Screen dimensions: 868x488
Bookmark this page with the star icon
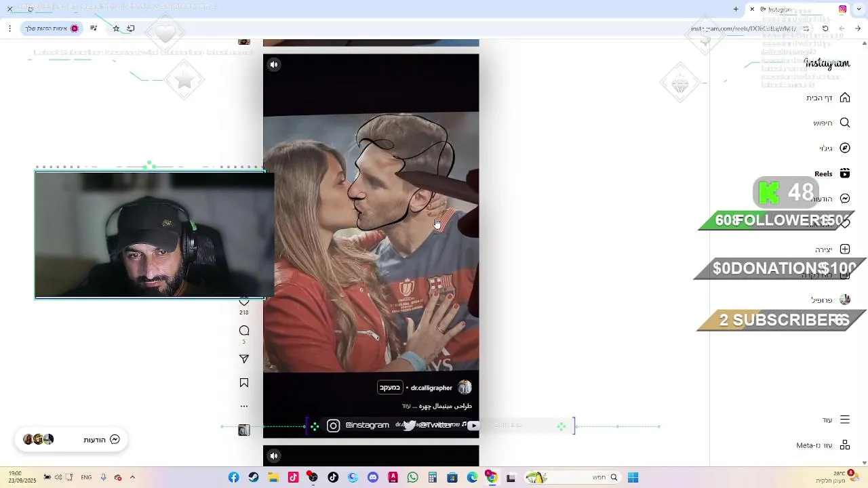[x=116, y=28]
